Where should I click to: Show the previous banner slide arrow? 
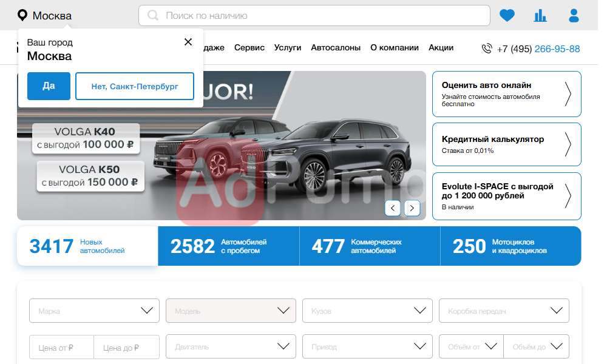point(393,208)
